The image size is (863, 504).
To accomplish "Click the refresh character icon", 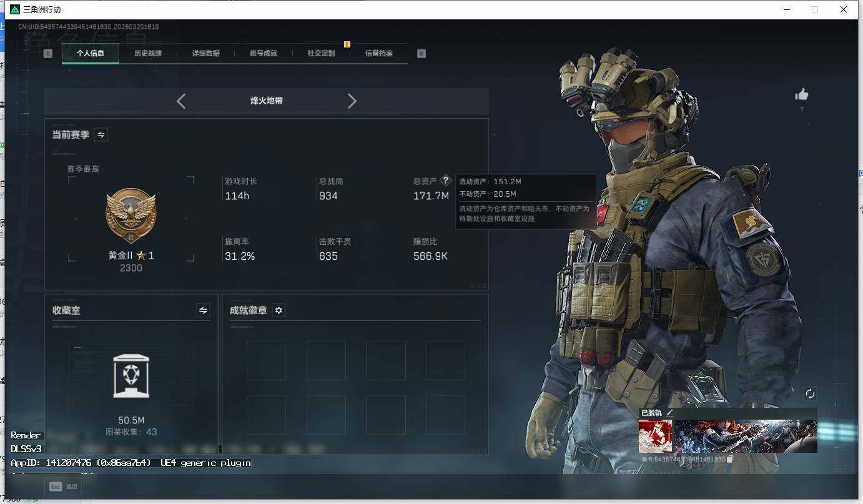I will [x=811, y=394].
